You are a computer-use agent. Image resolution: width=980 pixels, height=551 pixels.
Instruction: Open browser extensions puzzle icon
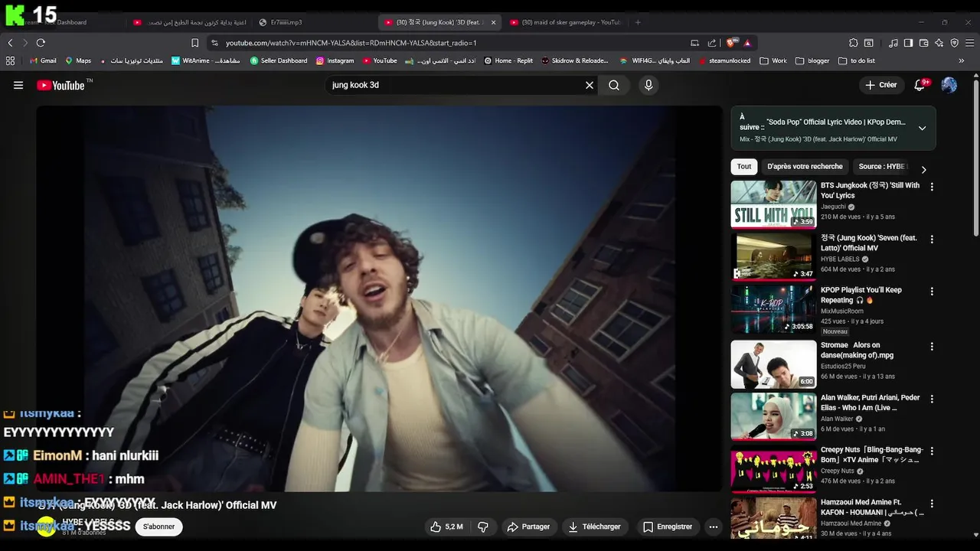coord(854,43)
